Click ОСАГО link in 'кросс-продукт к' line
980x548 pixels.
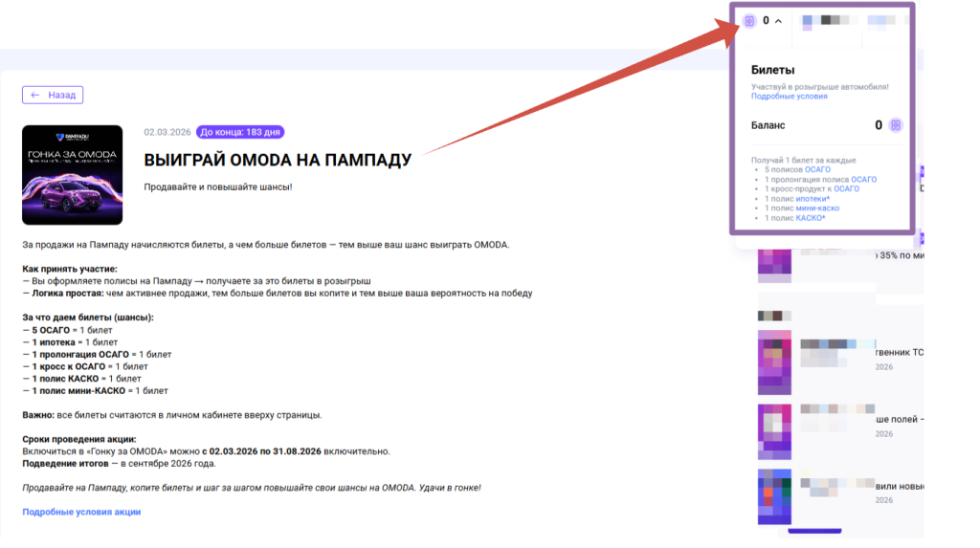845,189
